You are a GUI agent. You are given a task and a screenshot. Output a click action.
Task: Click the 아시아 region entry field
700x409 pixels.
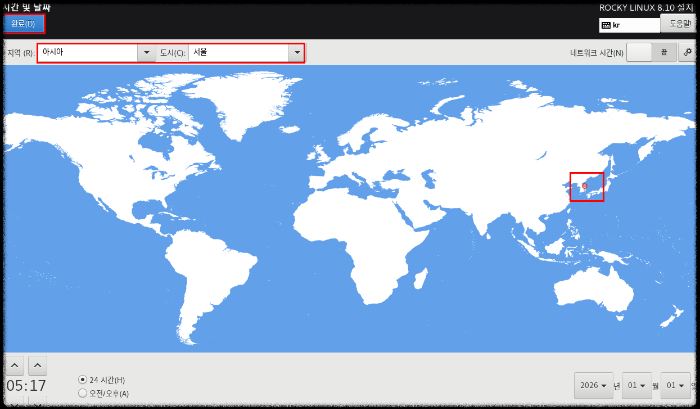88,53
